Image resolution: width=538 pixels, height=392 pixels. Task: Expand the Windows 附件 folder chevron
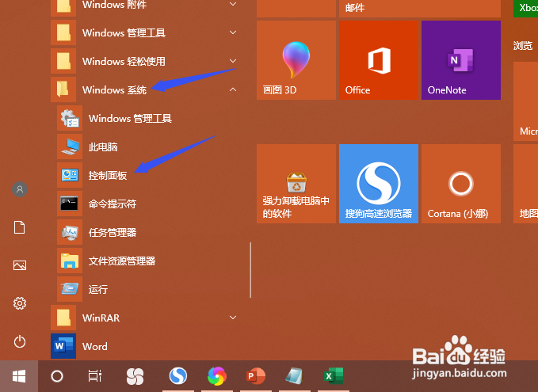click(233, 4)
